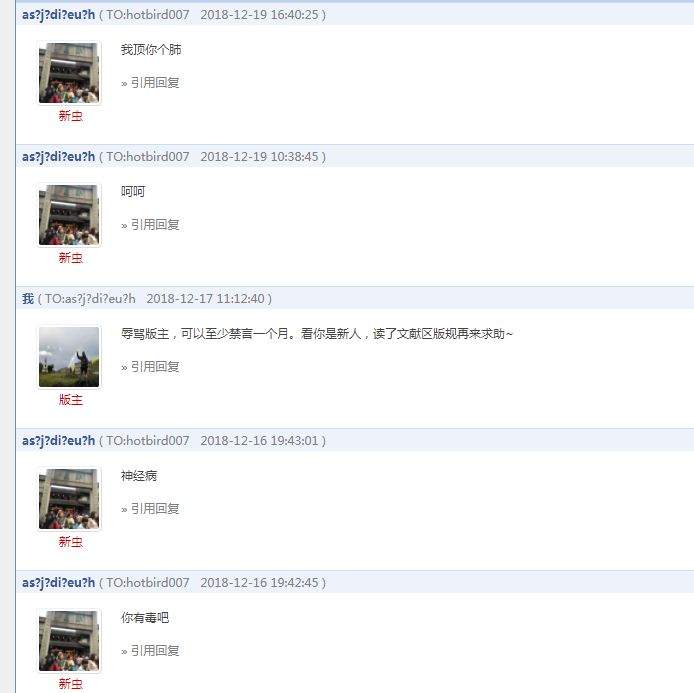
Task: Click avatar of 16:40:25 message sender
Action: (69, 73)
